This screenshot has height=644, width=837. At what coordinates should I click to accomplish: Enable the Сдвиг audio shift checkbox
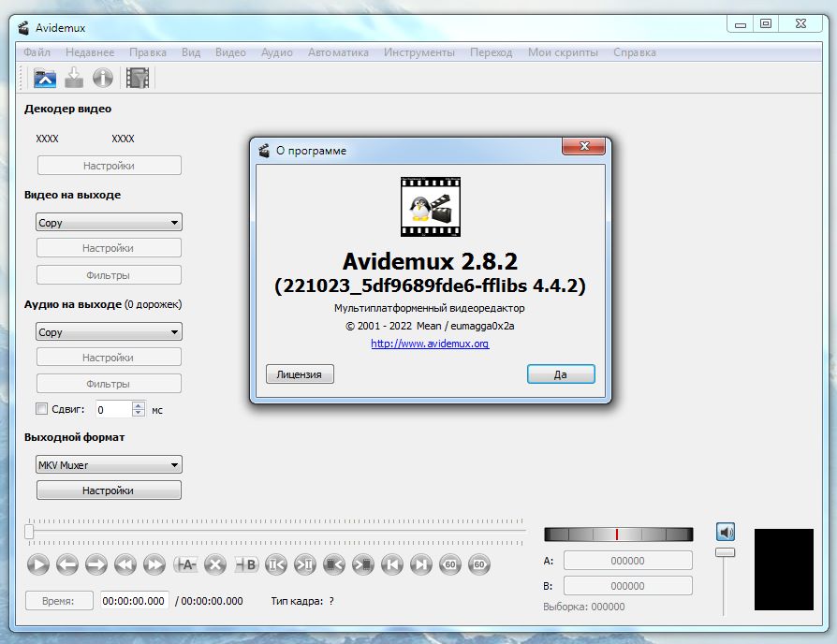[x=41, y=409]
